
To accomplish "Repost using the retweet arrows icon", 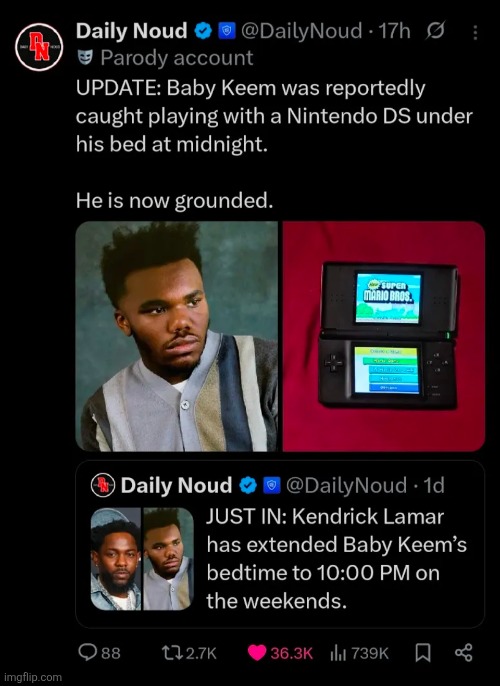I will pyautogui.click(x=169, y=653).
